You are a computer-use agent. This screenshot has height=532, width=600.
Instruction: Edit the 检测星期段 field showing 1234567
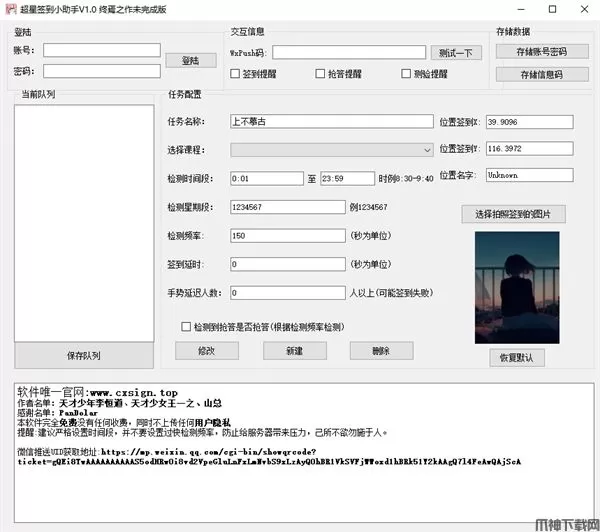click(x=288, y=207)
